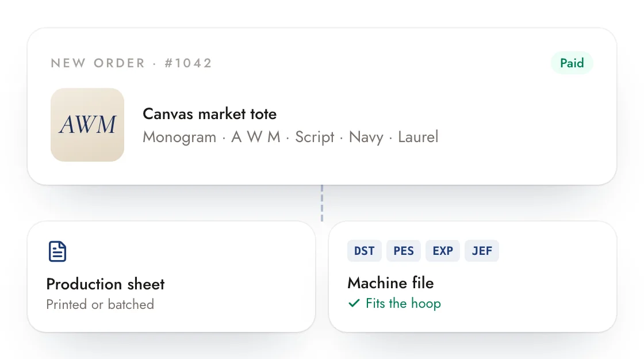Select the DST file format tag
Image resolution: width=644 pixels, height=359 pixels.
[365, 251]
